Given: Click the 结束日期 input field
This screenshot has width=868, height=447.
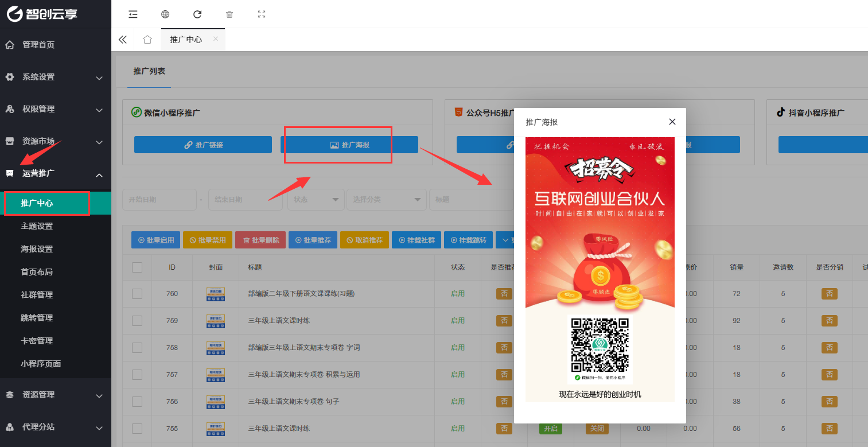Looking at the screenshot, I should pos(246,200).
